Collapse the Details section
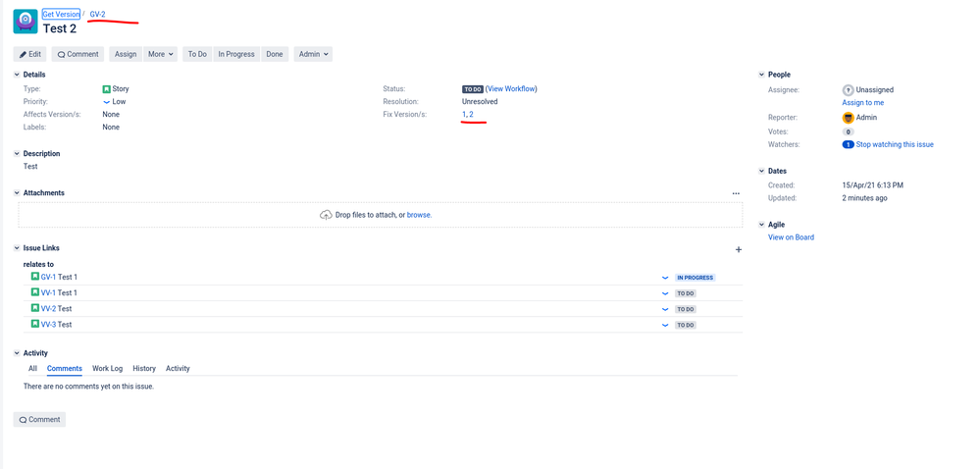 pyautogui.click(x=17, y=75)
